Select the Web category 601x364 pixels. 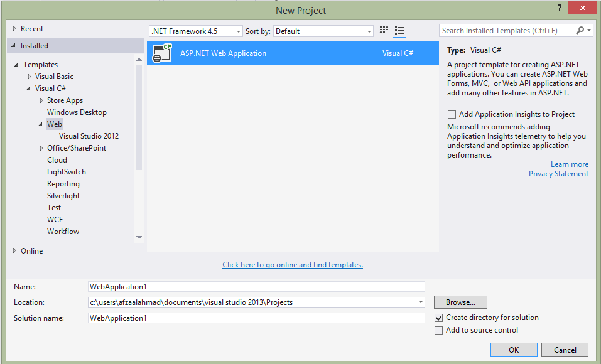[55, 124]
